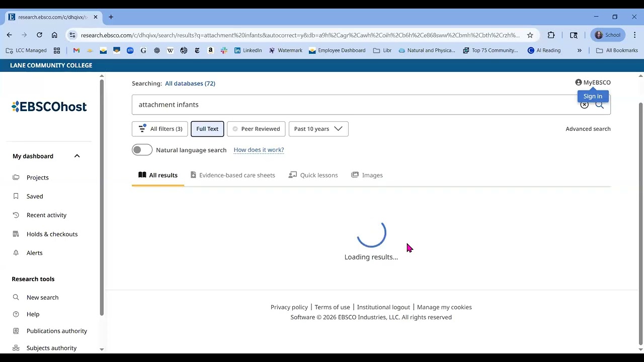
Task: Open Advanced search
Action: [x=588, y=129]
